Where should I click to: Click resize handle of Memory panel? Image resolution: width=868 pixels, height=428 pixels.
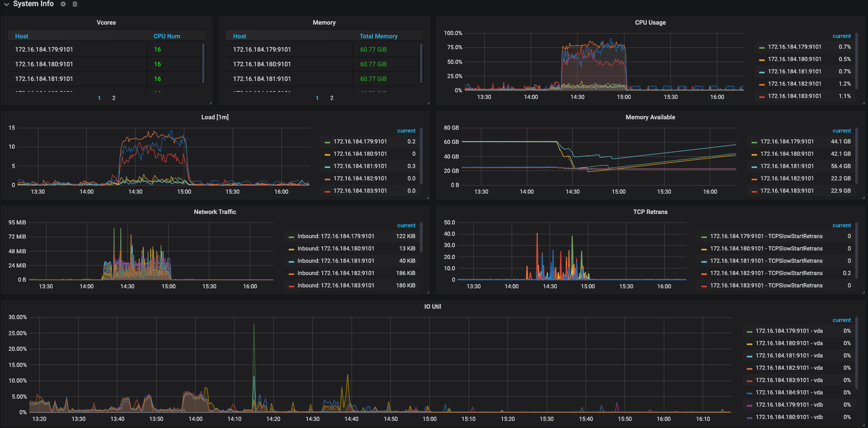pyautogui.click(x=428, y=103)
